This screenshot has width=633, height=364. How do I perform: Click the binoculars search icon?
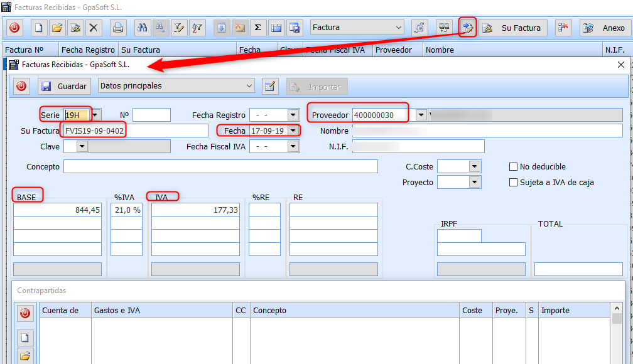(143, 28)
